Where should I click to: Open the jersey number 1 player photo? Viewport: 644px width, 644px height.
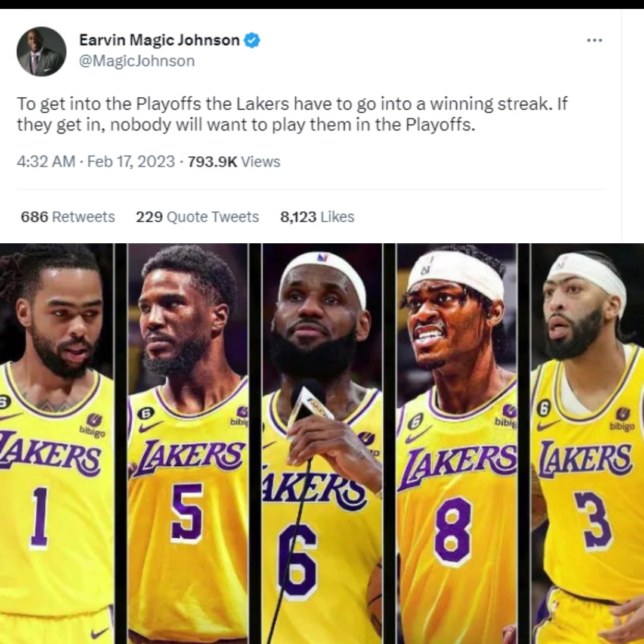click(57, 444)
